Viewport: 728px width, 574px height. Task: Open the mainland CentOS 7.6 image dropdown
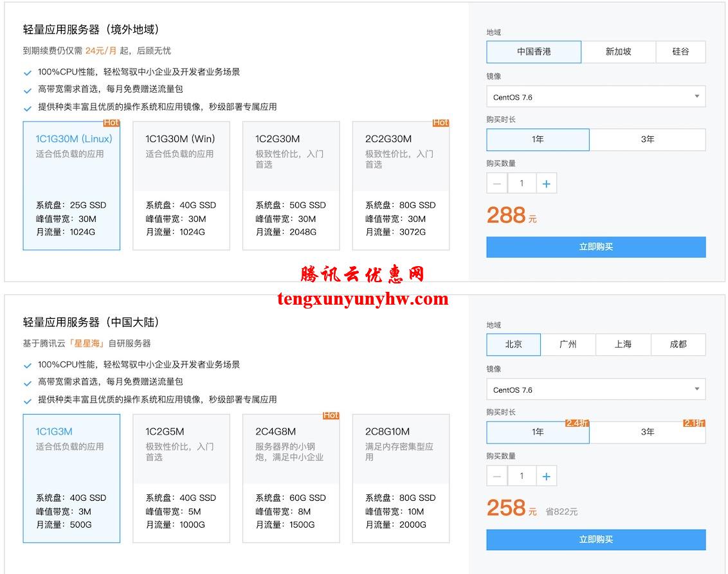tap(596, 390)
